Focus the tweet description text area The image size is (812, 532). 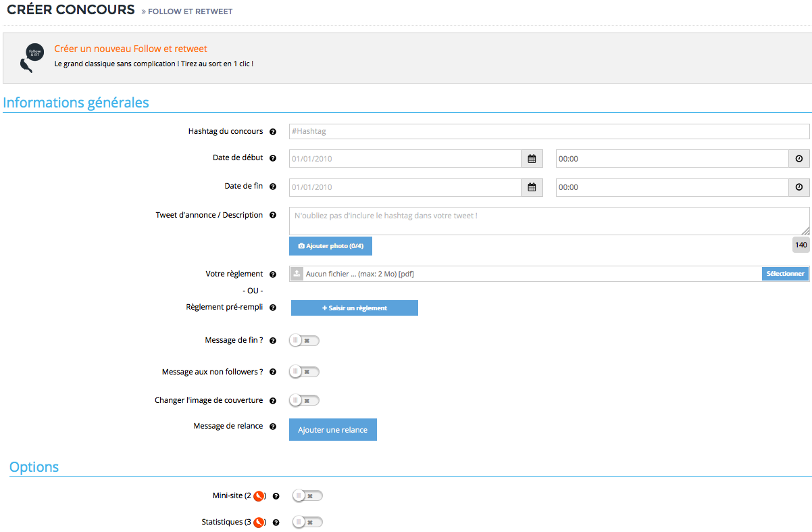(549, 221)
